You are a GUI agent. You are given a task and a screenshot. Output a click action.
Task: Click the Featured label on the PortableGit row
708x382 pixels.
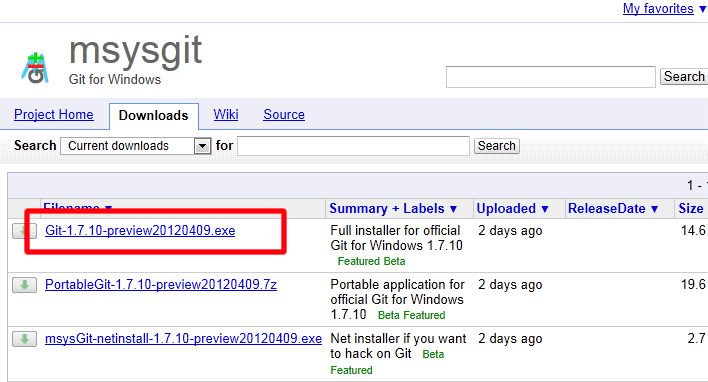(424, 315)
